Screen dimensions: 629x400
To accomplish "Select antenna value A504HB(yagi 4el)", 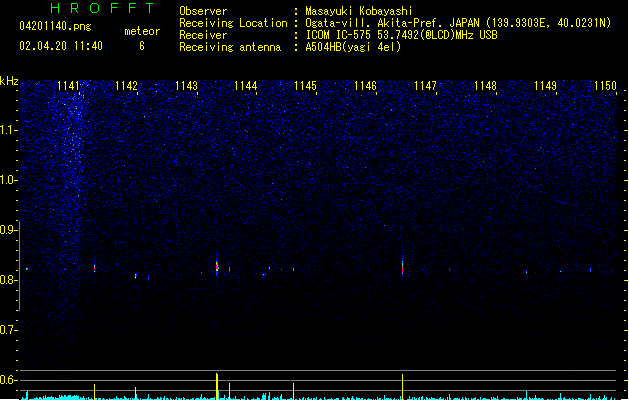I will tap(353, 47).
